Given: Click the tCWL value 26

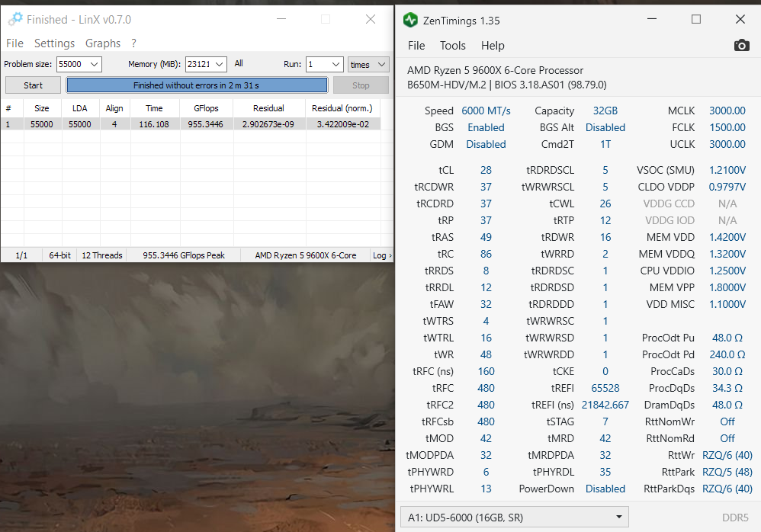Looking at the screenshot, I should click(605, 204).
